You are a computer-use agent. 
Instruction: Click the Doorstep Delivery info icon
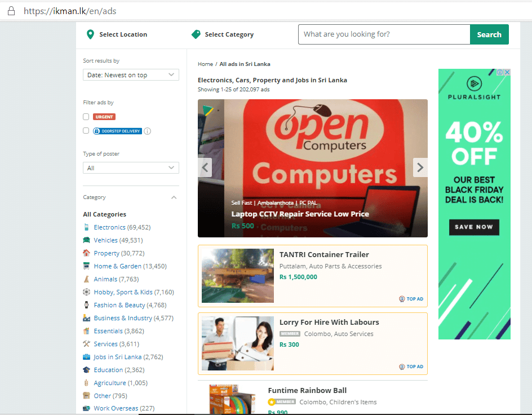pyautogui.click(x=147, y=131)
